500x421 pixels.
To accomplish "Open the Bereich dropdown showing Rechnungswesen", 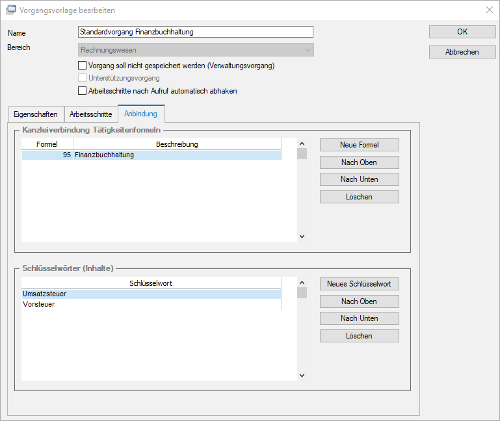I will (196, 50).
